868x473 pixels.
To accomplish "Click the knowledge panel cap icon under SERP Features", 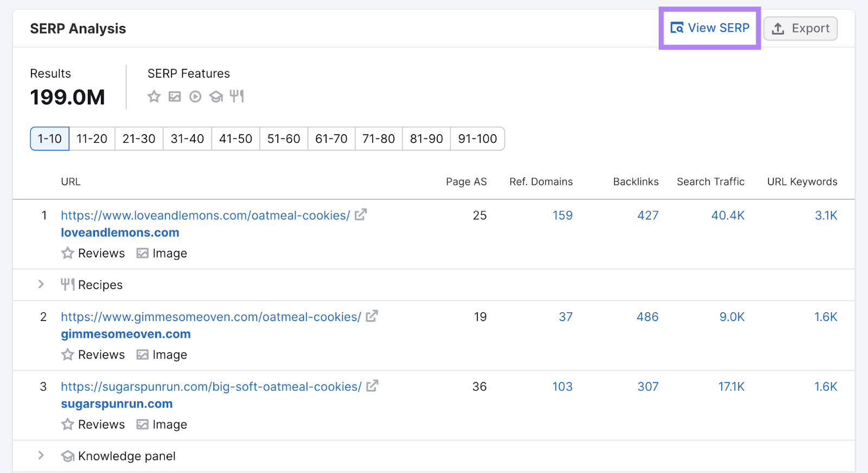I will pyautogui.click(x=216, y=97).
